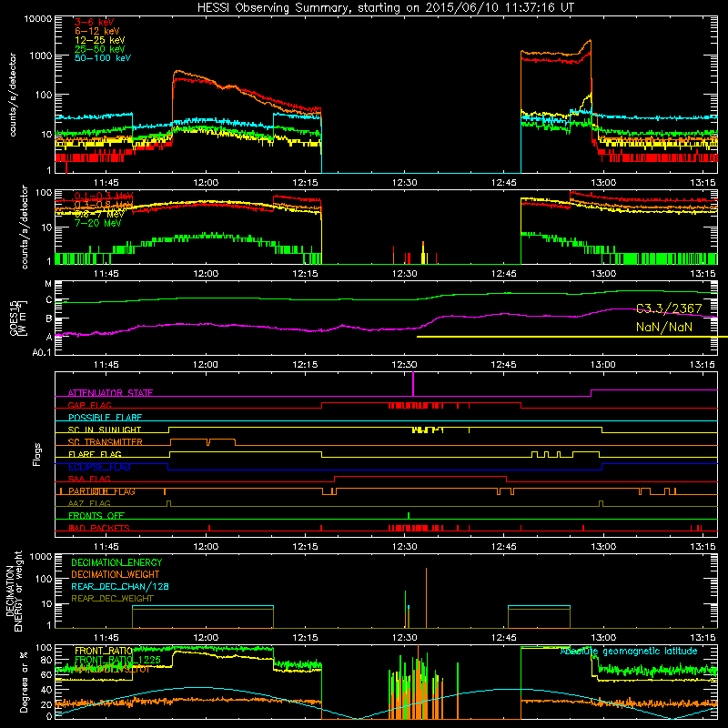Click the FRONT_RATIO legend label
728x728 pixels.
tap(104, 651)
